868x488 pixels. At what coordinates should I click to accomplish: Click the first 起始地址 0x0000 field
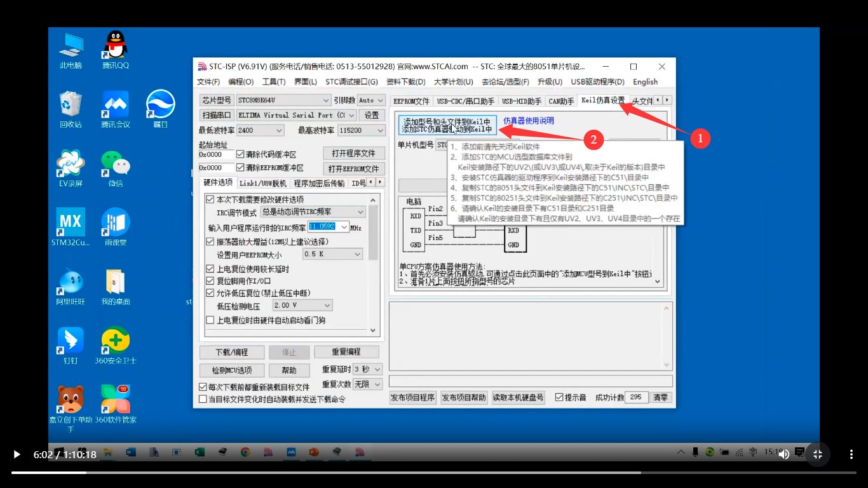[215, 154]
